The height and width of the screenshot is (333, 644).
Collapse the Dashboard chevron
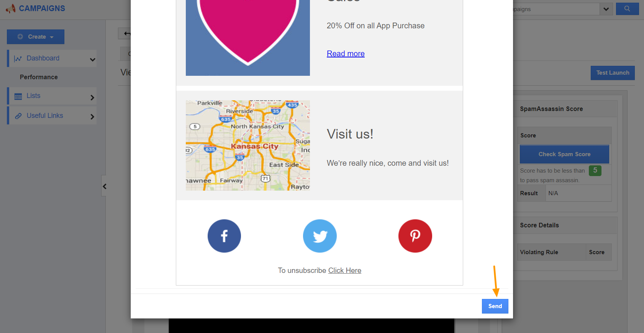[92, 60]
